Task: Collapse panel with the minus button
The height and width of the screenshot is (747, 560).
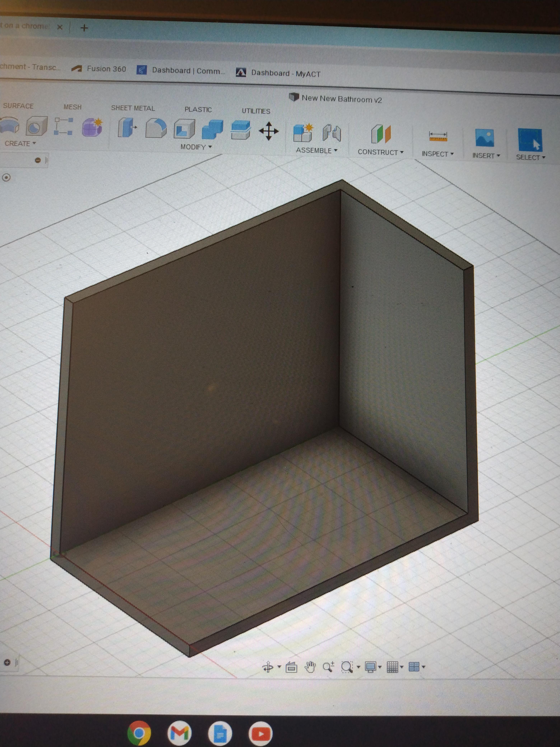Action: (38, 160)
